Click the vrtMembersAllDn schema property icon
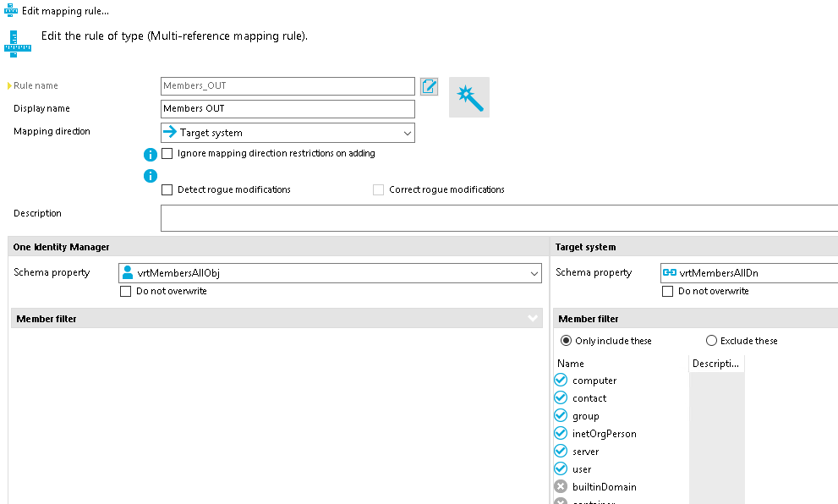 [x=671, y=272]
